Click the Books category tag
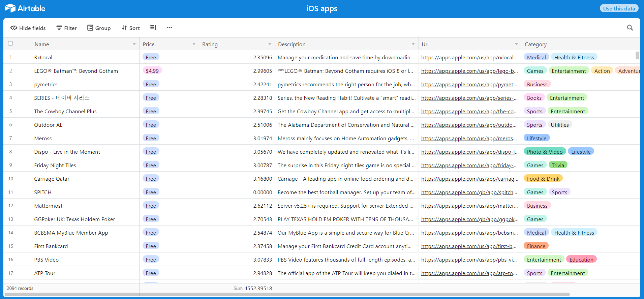The width and height of the screenshot is (644, 299). 534,98
